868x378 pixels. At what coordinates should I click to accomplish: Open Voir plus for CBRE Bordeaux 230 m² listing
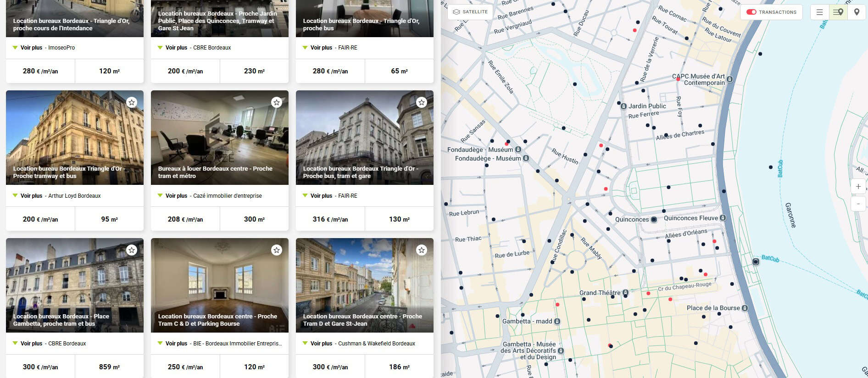click(176, 48)
